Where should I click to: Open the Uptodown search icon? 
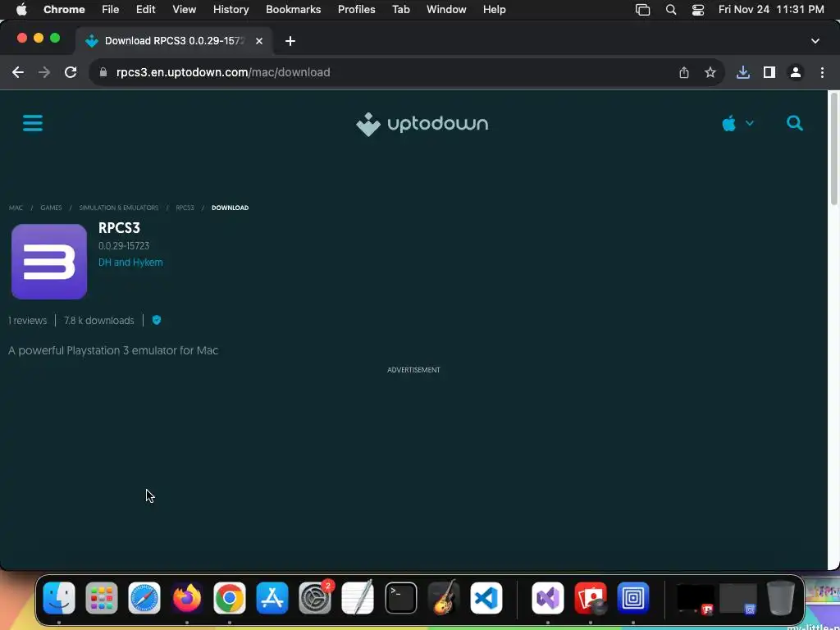click(794, 123)
